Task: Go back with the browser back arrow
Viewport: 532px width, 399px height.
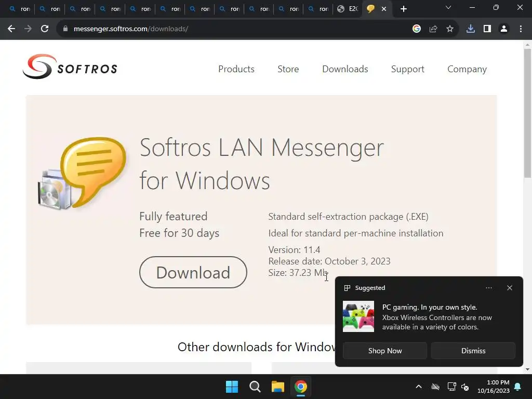Action: tap(11, 29)
